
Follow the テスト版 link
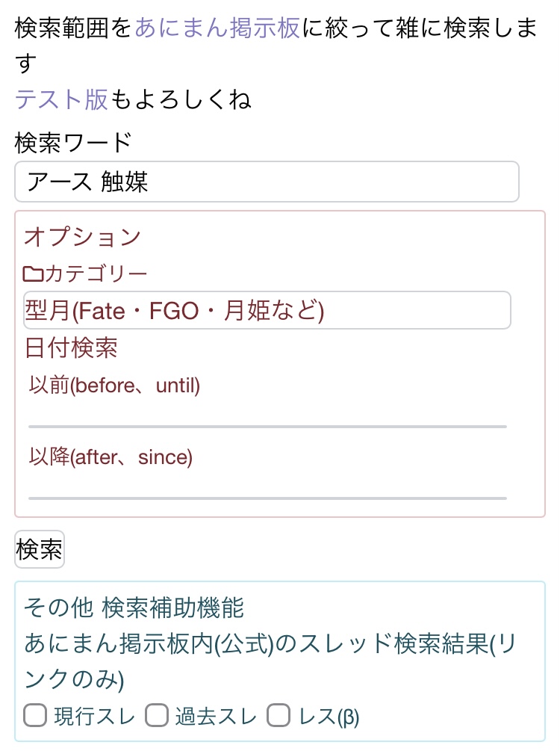click(62, 99)
